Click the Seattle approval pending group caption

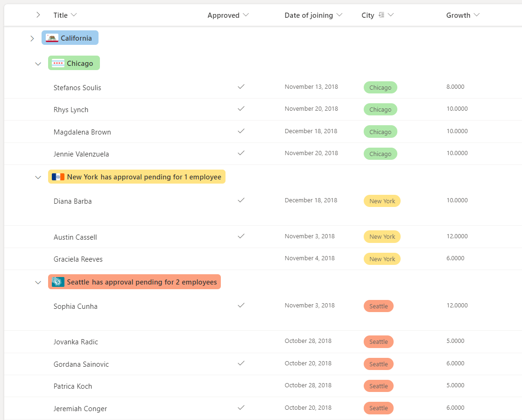coord(134,282)
